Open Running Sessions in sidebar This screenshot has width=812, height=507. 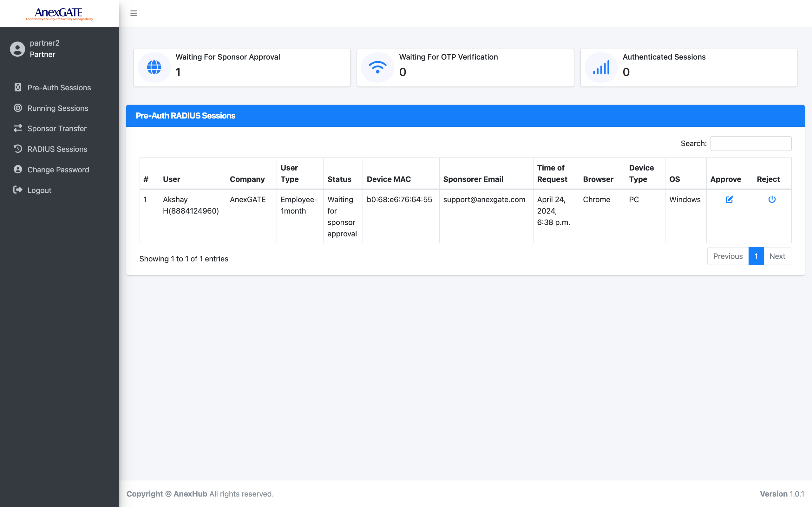(x=57, y=108)
